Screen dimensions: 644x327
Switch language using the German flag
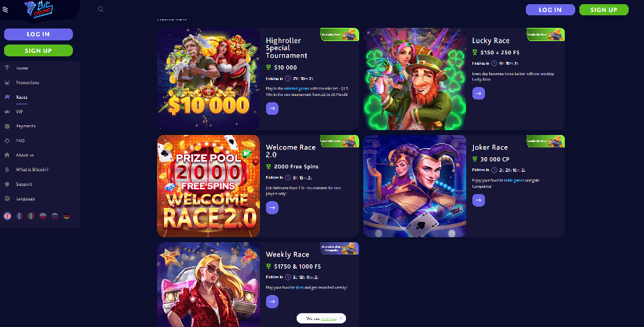[x=67, y=216]
